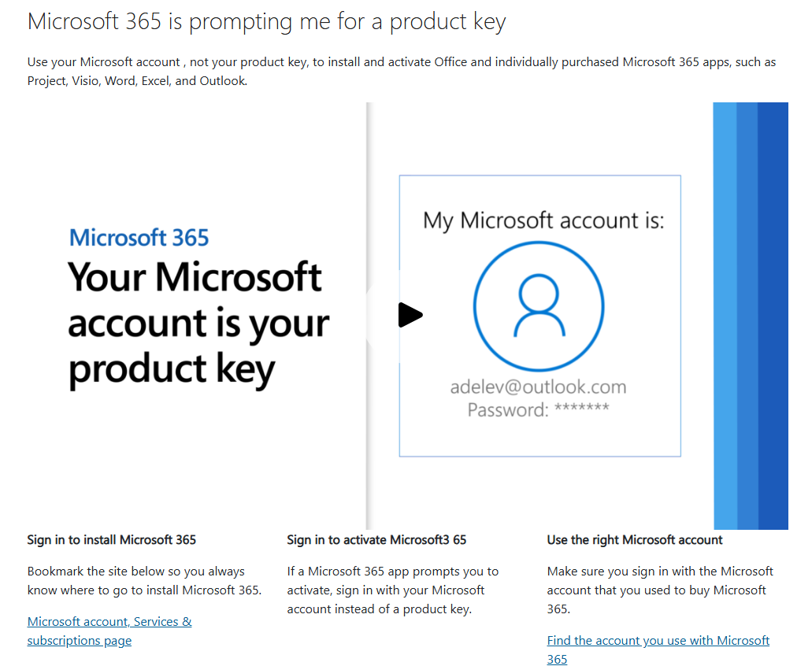This screenshot has height=666, width=812.
Task: Select the page title about product key prompt
Action: (x=266, y=22)
